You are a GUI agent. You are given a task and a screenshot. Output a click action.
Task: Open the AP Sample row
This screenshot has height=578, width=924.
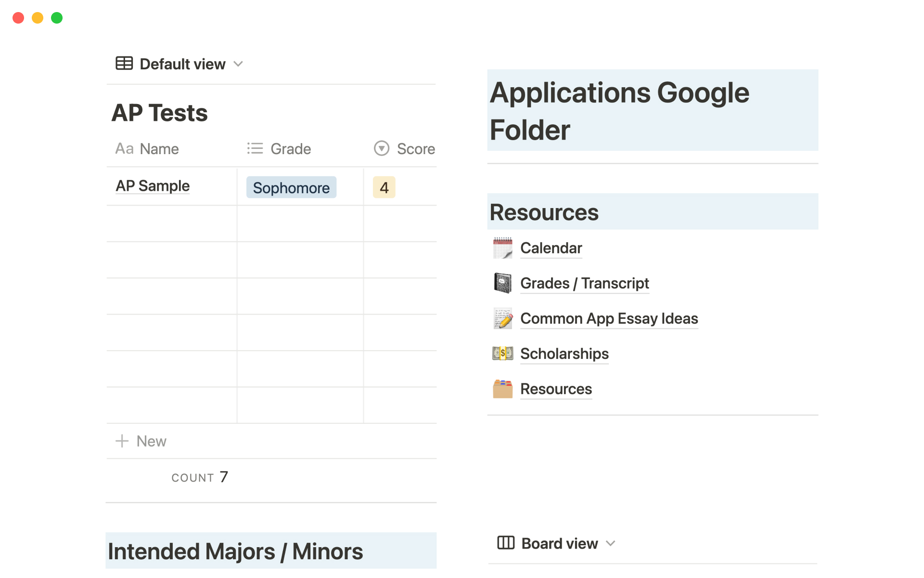[153, 186]
